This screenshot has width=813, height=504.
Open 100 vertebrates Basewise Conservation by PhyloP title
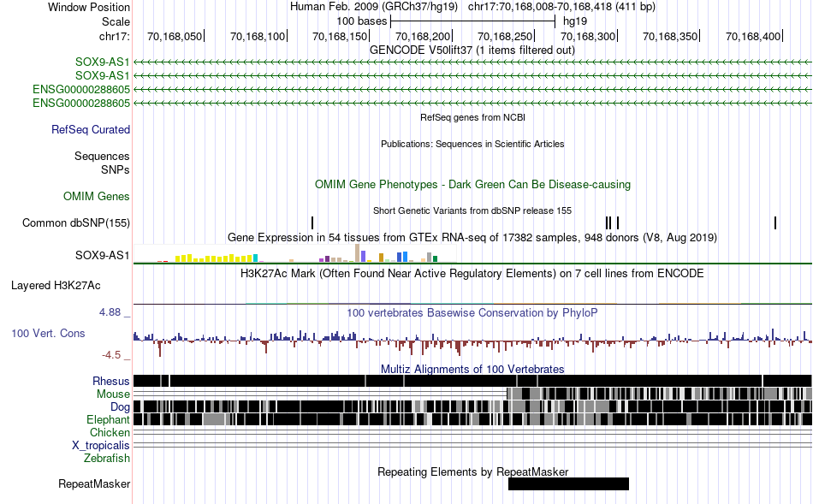coord(472,312)
